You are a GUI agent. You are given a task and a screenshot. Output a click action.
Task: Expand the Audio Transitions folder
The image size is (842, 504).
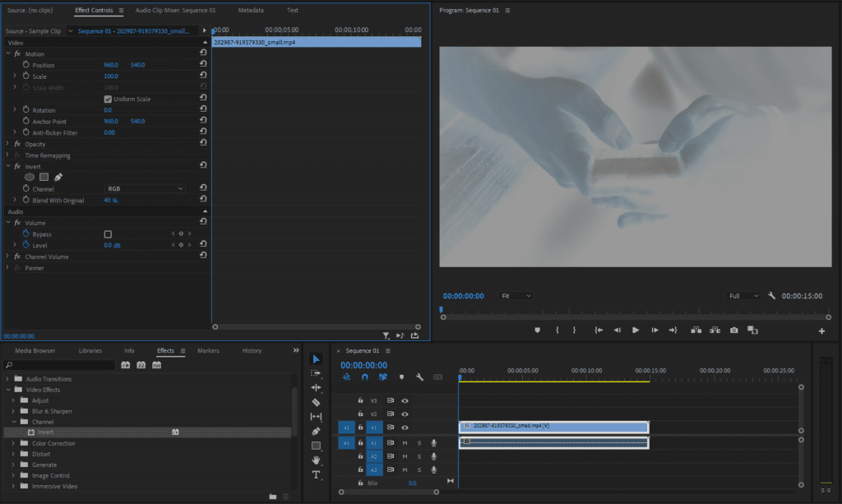tap(7, 379)
